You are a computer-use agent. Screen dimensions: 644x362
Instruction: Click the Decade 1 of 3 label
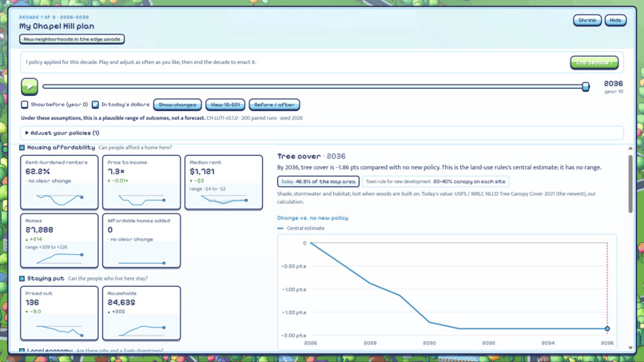point(54,18)
